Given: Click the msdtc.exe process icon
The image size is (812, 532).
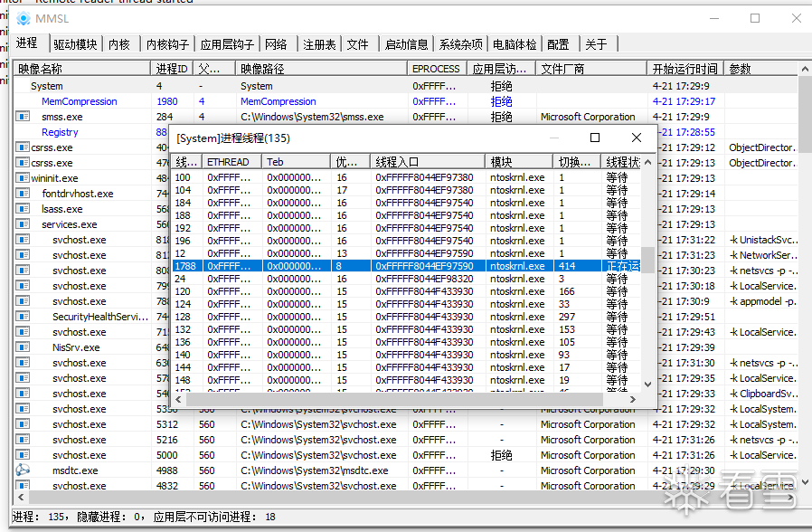Looking at the screenshot, I should tap(23, 470).
